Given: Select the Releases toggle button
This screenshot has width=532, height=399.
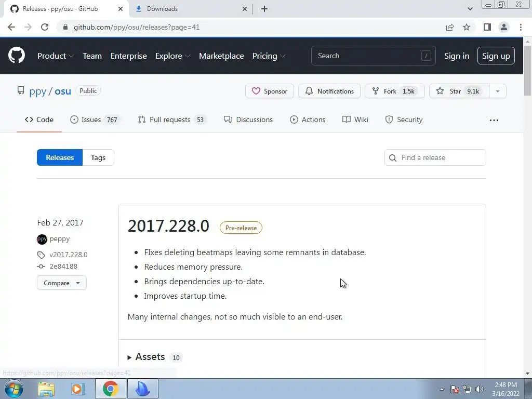Looking at the screenshot, I should pyautogui.click(x=60, y=157).
